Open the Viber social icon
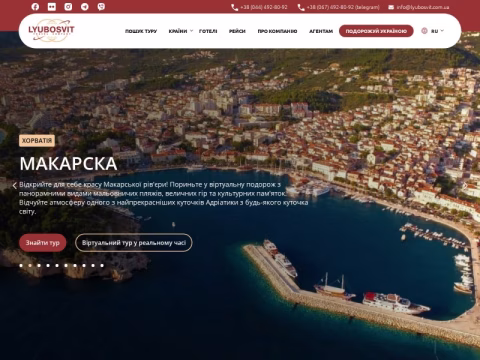Screen dimensions: 480x360 click(x=101, y=7)
